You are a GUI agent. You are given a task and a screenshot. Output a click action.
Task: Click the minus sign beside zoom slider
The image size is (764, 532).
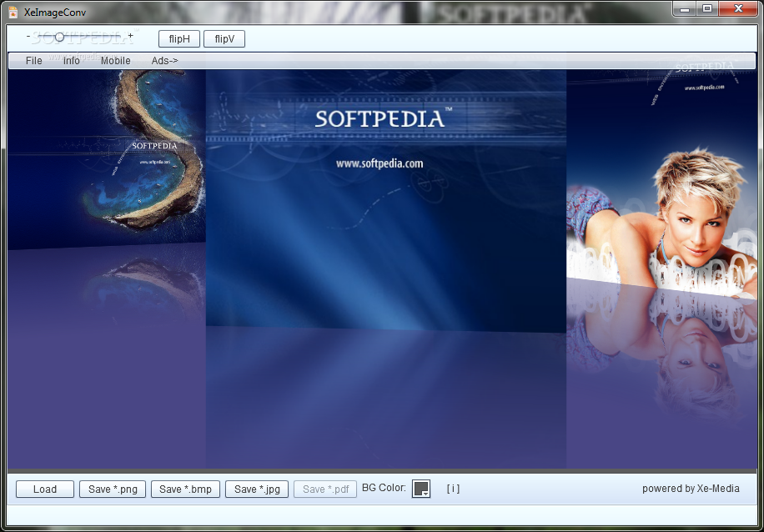click(28, 36)
